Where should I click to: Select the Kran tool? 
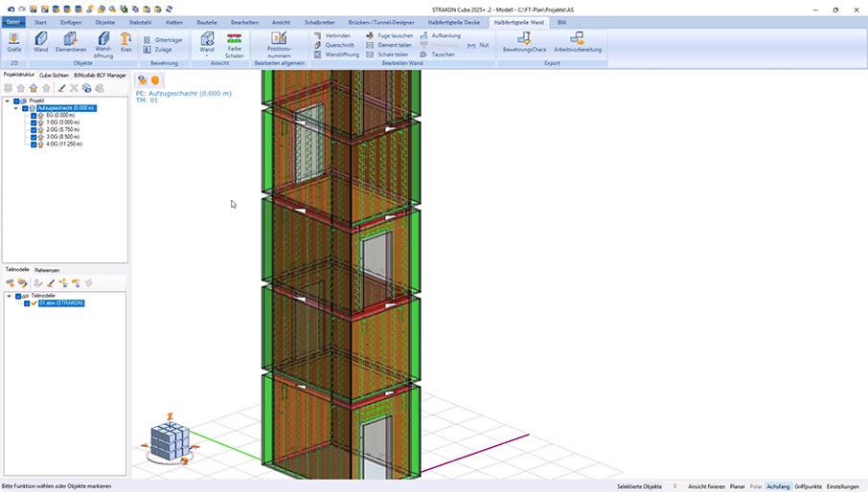point(126,42)
